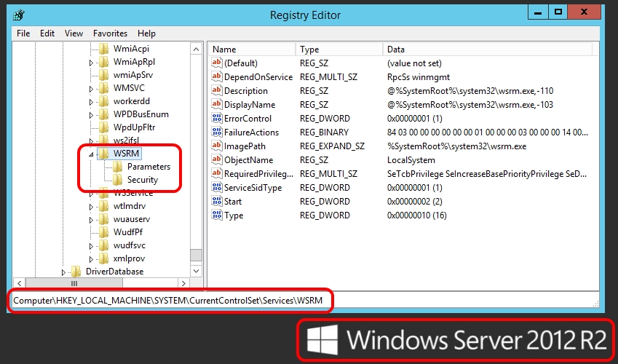The width and height of the screenshot is (618, 364).
Task: Click the 'RpcSs winmgmt' data cell
Action: click(419, 77)
